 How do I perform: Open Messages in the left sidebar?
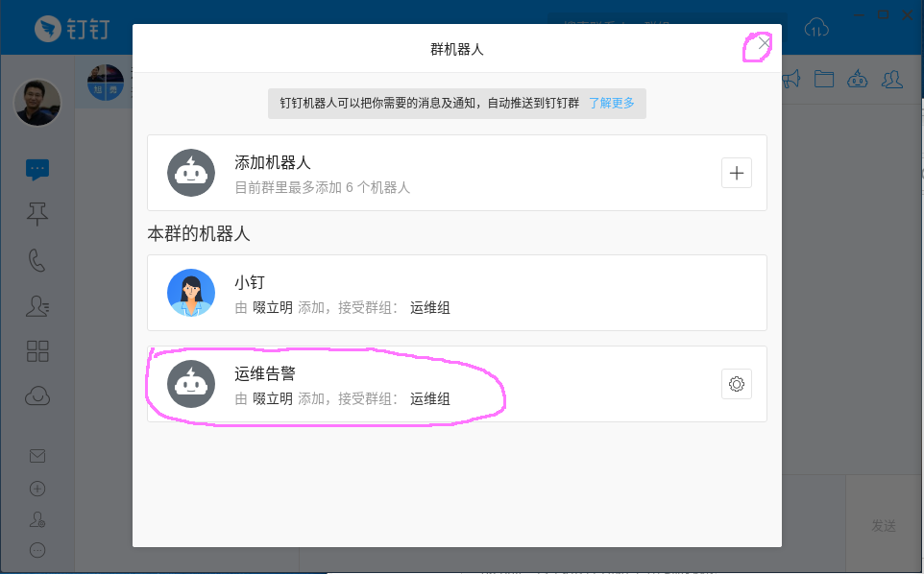click(37, 170)
